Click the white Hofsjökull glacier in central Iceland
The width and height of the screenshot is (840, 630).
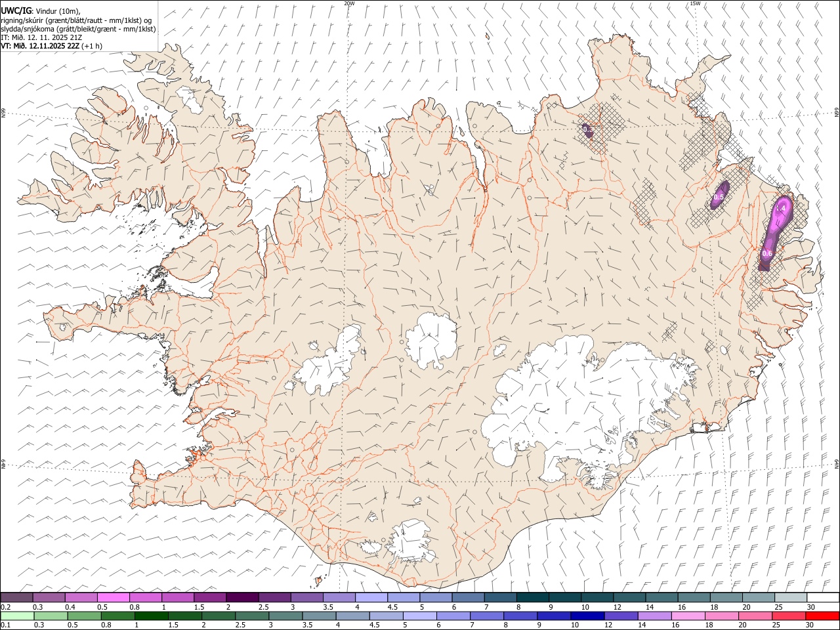(x=430, y=341)
